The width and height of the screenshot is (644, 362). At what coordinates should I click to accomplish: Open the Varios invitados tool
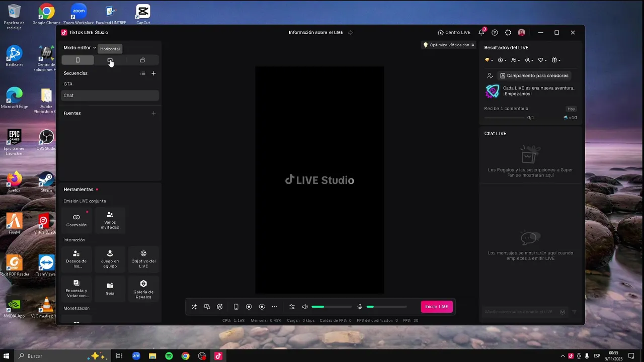pos(110,220)
